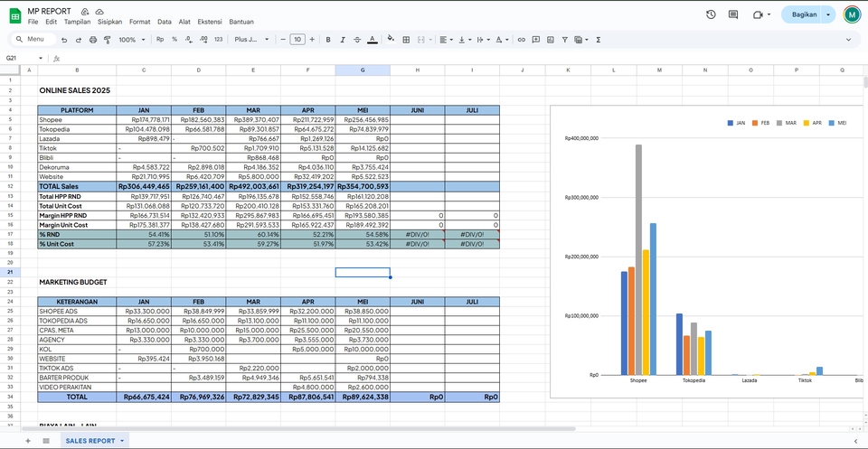
Task: Open the Plus J... font dropdown
Action: [251, 40]
